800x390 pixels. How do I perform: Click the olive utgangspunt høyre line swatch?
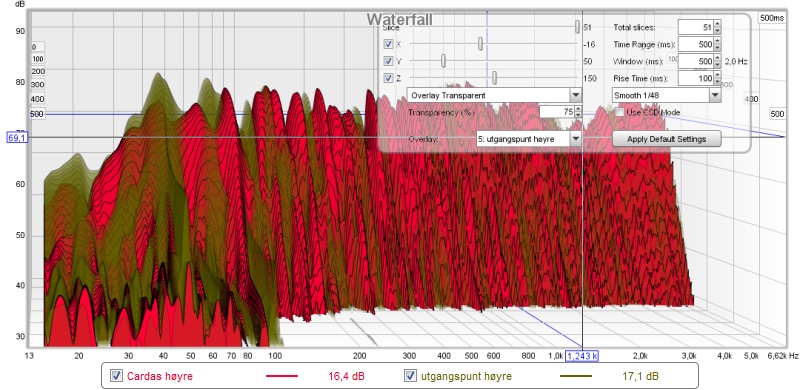point(576,376)
